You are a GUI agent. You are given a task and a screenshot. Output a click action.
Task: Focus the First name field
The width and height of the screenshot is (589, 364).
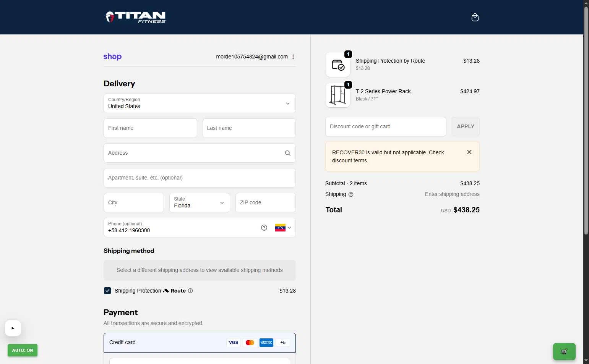pyautogui.click(x=150, y=128)
